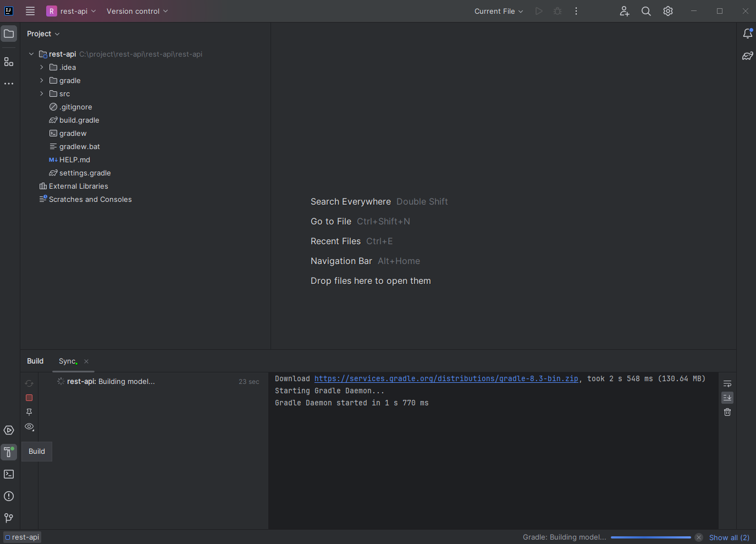Collapse the rest-api root node
Image resolution: width=756 pixels, height=544 pixels.
31,54
